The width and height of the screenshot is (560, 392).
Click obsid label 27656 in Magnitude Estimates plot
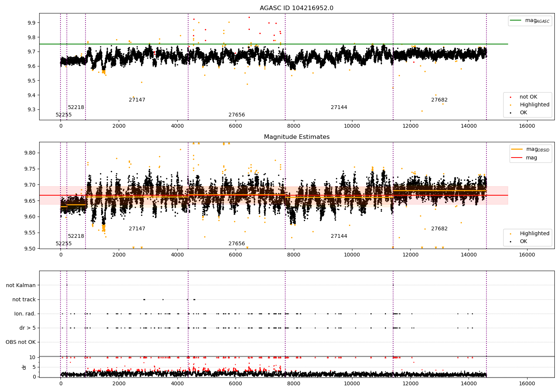point(237,244)
